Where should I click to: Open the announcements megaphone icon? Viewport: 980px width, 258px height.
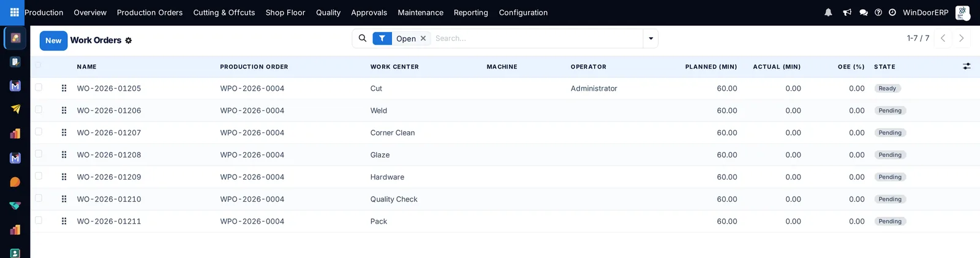[x=847, y=12]
